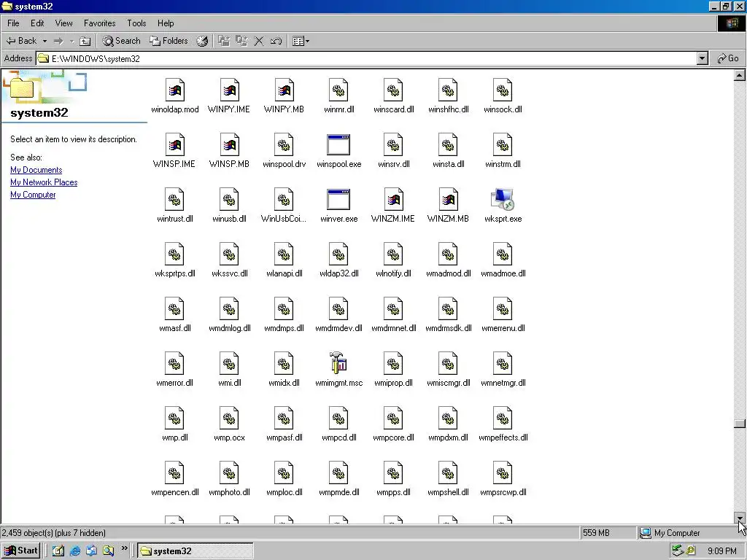Open the Tools menu

(136, 23)
